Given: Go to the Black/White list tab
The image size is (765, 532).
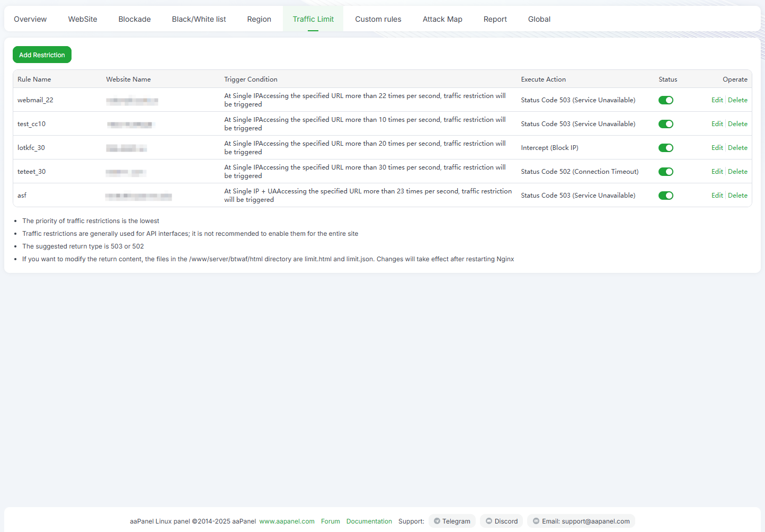Looking at the screenshot, I should click(199, 19).
